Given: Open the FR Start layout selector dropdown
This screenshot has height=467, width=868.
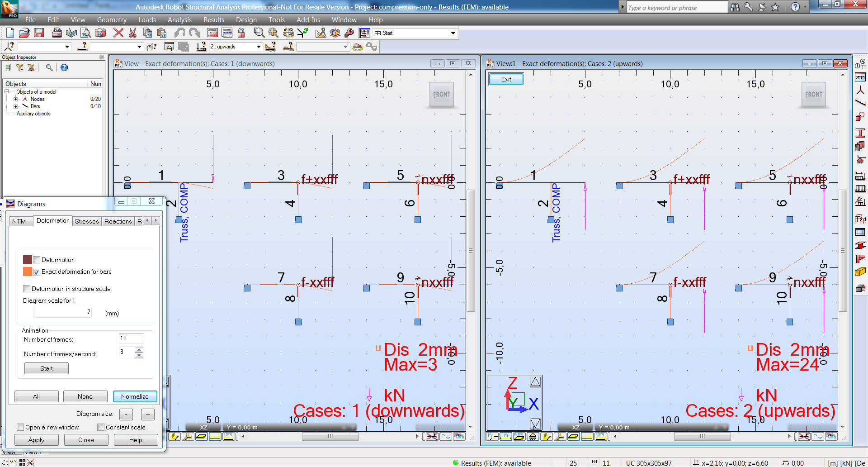Looking at the screenshot, I should [x=453, y=33].
